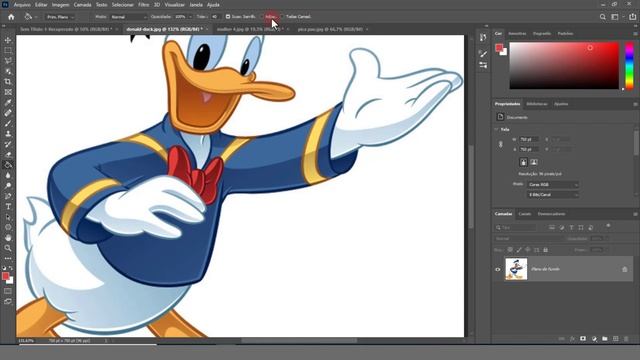640x360 pixels.
Task: Switch to the Canais tab
Action: (525, 214)
